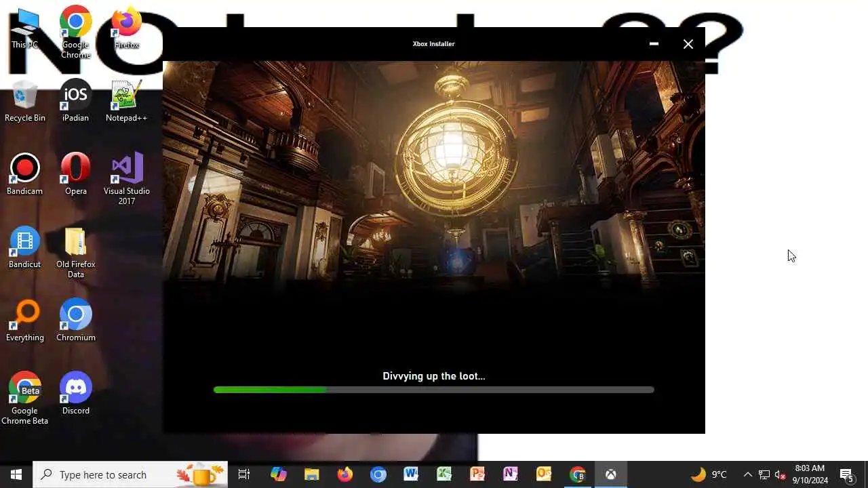Open File Explorer from taskbar

pos(311,474)
